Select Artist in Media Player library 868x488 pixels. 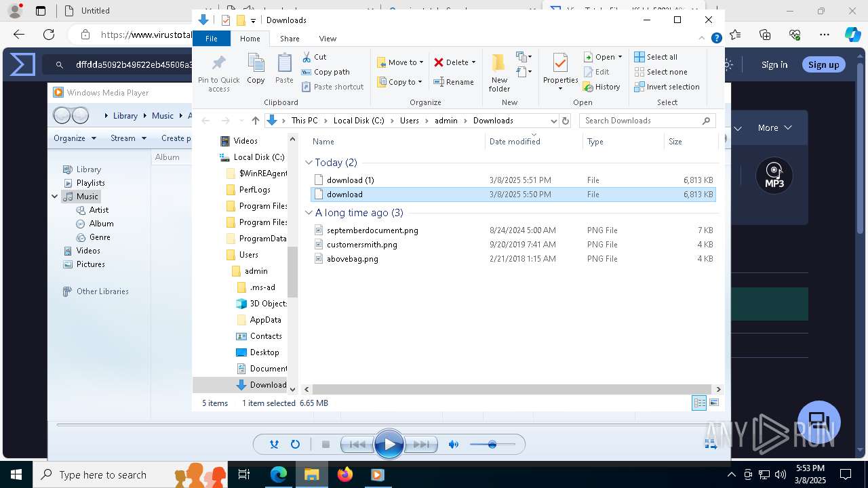pyautogui.click(x=99, y=210)
